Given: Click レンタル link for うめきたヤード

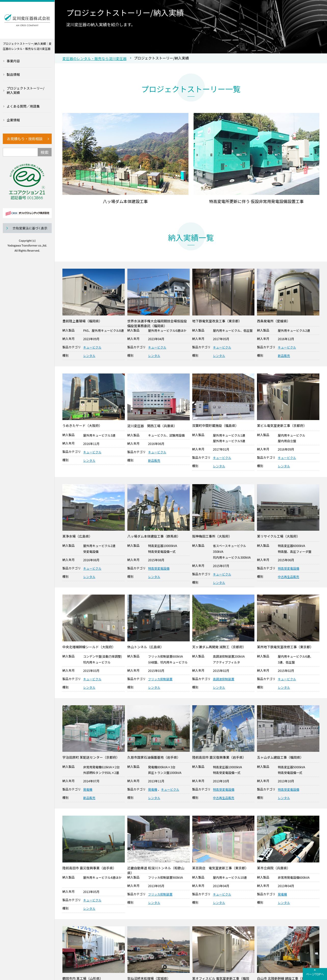Looking at the screenshot, I should [89, 460].
